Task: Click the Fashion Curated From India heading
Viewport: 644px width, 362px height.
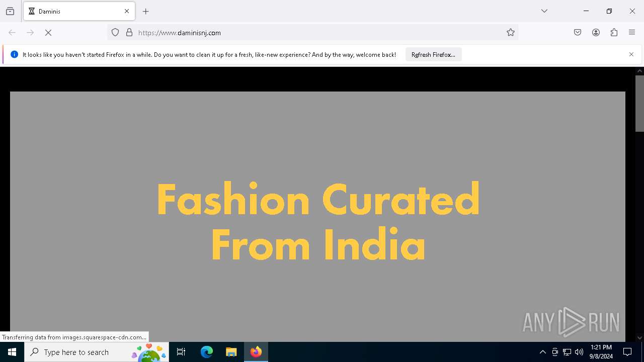Action: (x=318, y=222)
